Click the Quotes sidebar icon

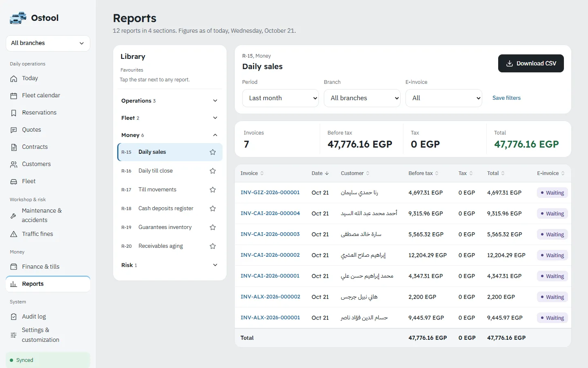pos(14,130)
